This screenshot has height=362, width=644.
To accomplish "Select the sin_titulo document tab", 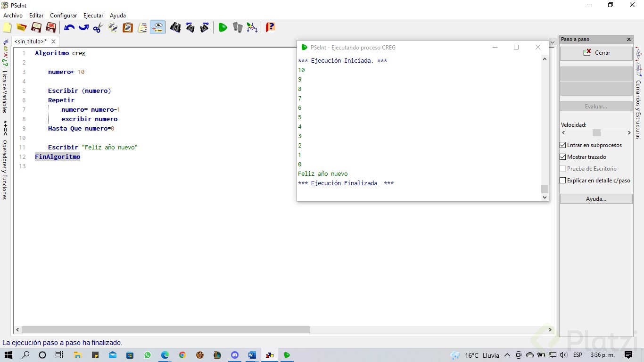I will 31,41.
